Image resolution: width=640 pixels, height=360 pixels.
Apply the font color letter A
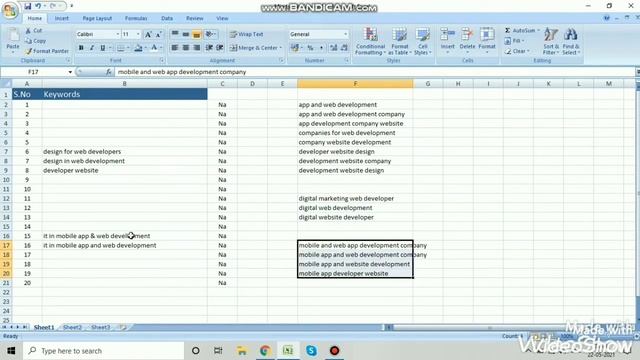(x=154, y=48)
